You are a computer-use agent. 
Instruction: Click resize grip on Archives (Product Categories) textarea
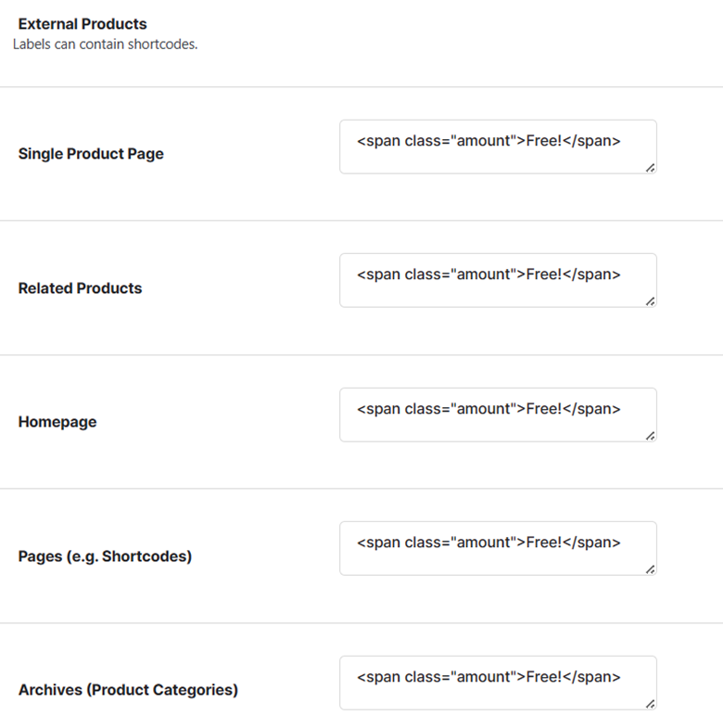click(x=650, y=704)
